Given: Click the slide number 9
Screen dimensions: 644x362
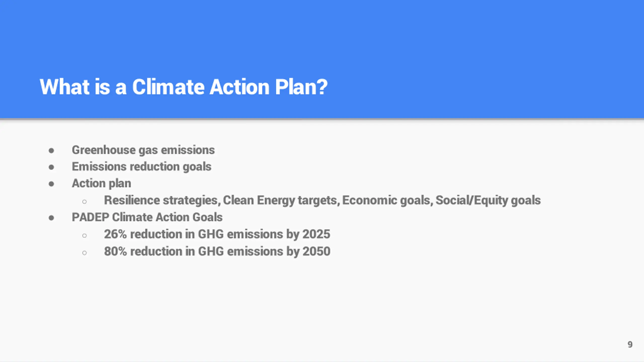Looking at the screenshot, I should tap(630, 344).
